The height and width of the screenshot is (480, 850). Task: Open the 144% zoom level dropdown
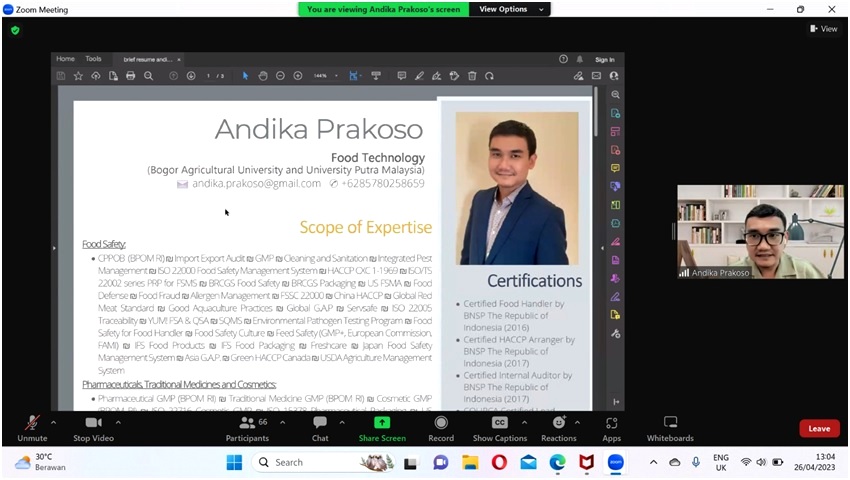point(325,76)
